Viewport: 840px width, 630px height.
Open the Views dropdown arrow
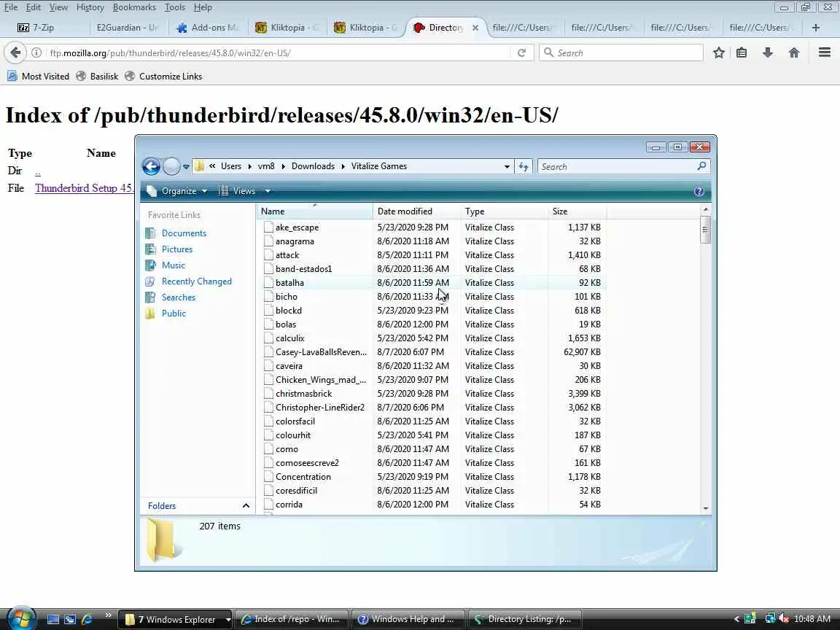point(268,191)
